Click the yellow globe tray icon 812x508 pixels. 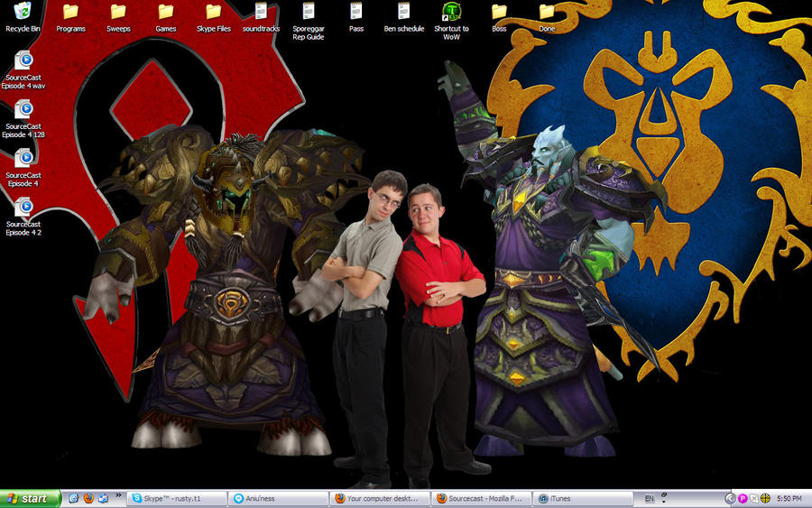coord(765,498)
